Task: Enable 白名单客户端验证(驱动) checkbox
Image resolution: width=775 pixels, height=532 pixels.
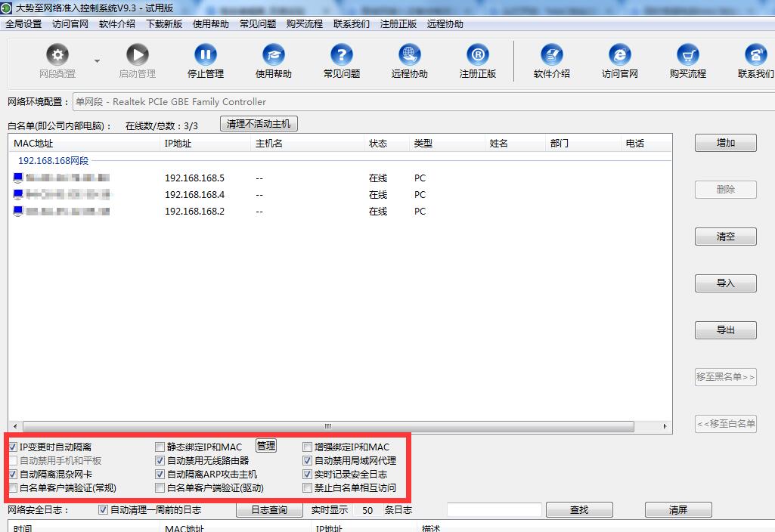Action: 160,488
